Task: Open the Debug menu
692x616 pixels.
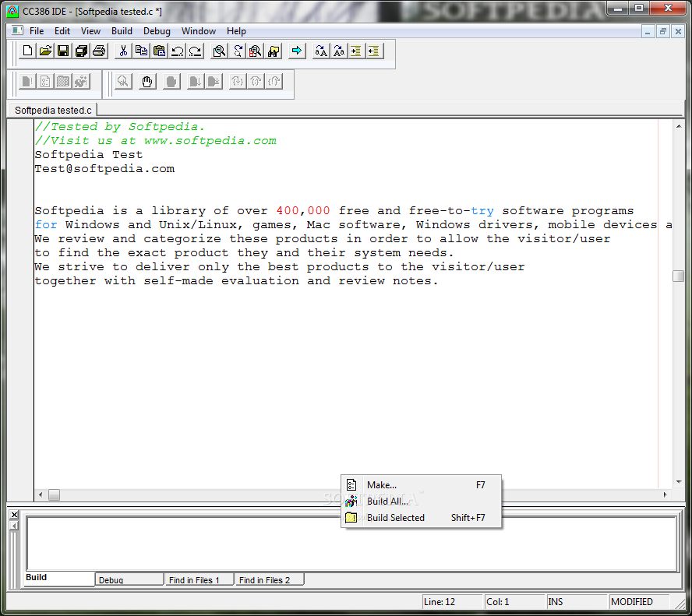Action: click(157, 31)
